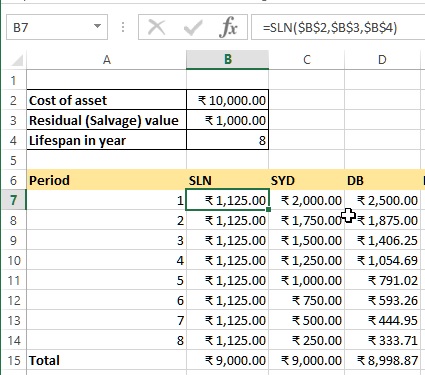425x375 pixels.
Task: Click the 'Lifespan in year' cell
Action: click(x=106, y=140)
